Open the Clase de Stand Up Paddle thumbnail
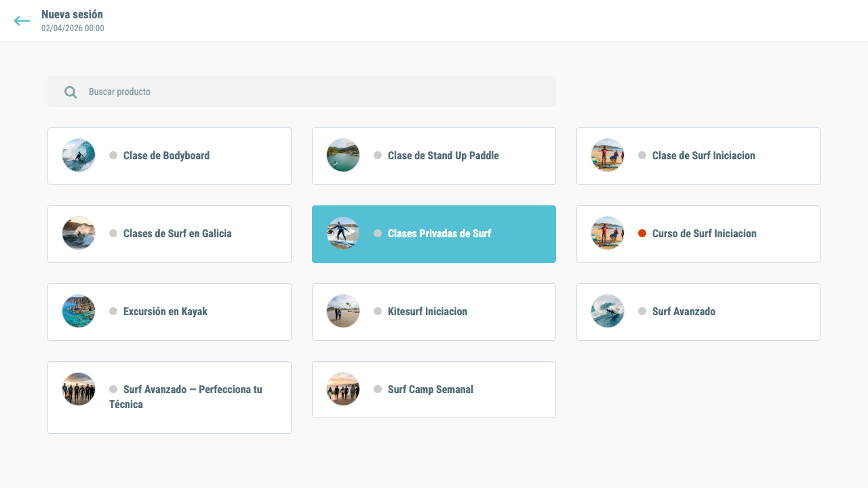The height and width of the screenshot is (488, 868). (x=343, y=155)
